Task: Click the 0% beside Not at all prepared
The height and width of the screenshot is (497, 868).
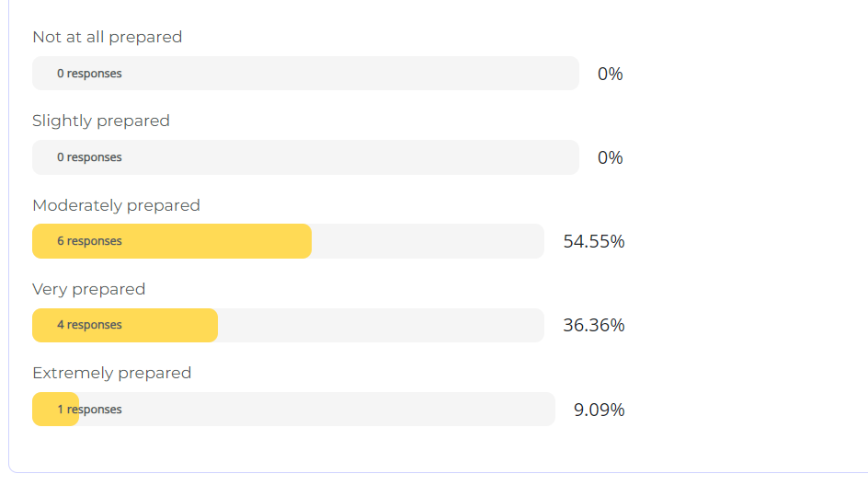Action: click(x=610, y=74)
